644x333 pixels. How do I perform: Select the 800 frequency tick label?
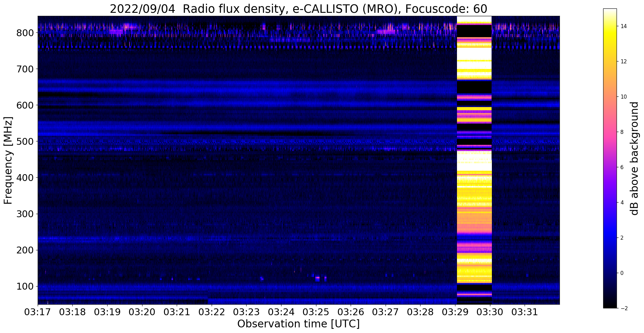26,33
